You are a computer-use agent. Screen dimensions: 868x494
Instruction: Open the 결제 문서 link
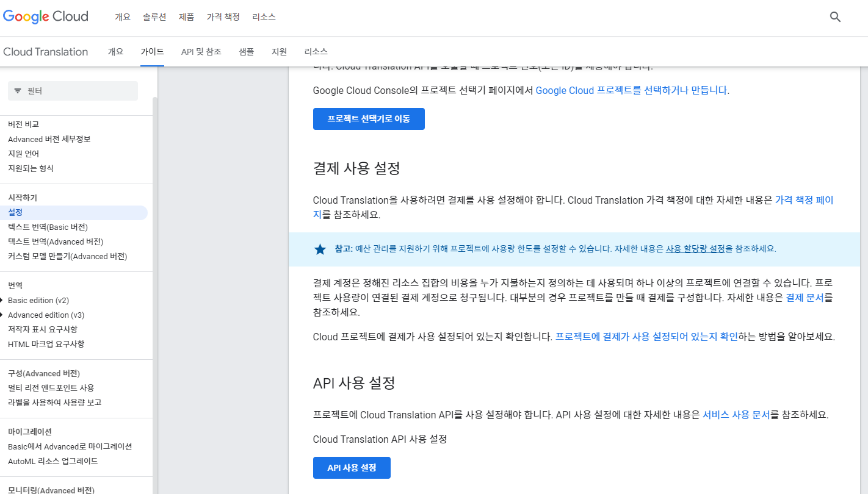pyautogui.click(x=805, y=298)
